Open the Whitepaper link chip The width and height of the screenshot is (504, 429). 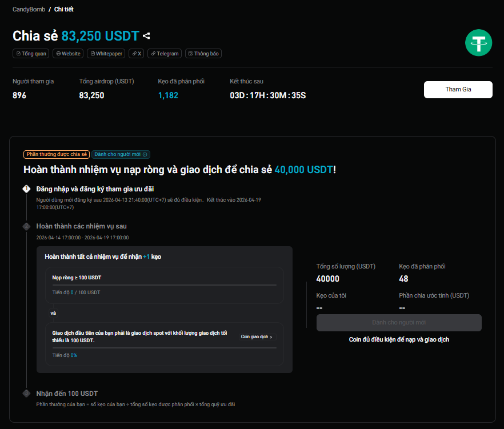pos(106,54)
